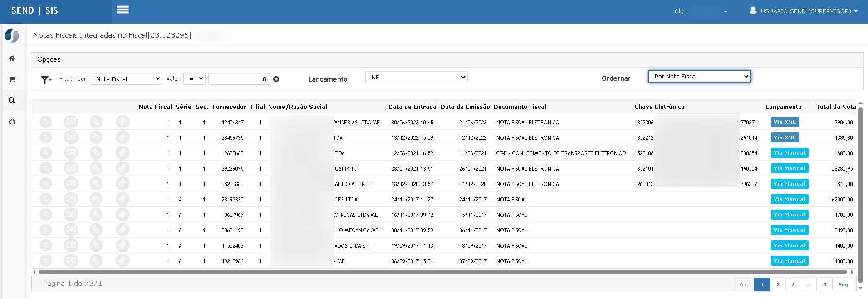Open the Lançamento NF dropdown
The height and width of the screenshot is (299, 868).
point(416,78)
